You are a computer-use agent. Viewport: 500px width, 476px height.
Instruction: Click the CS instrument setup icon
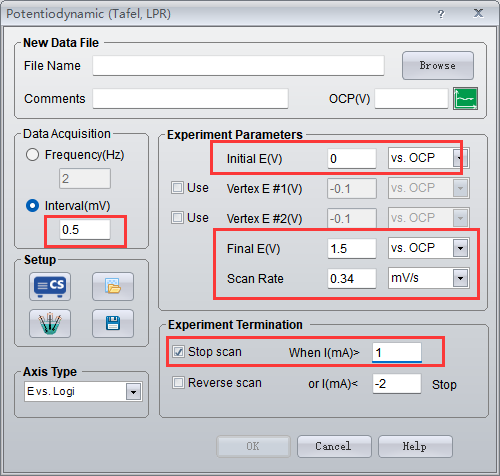(x=50, y=286)
